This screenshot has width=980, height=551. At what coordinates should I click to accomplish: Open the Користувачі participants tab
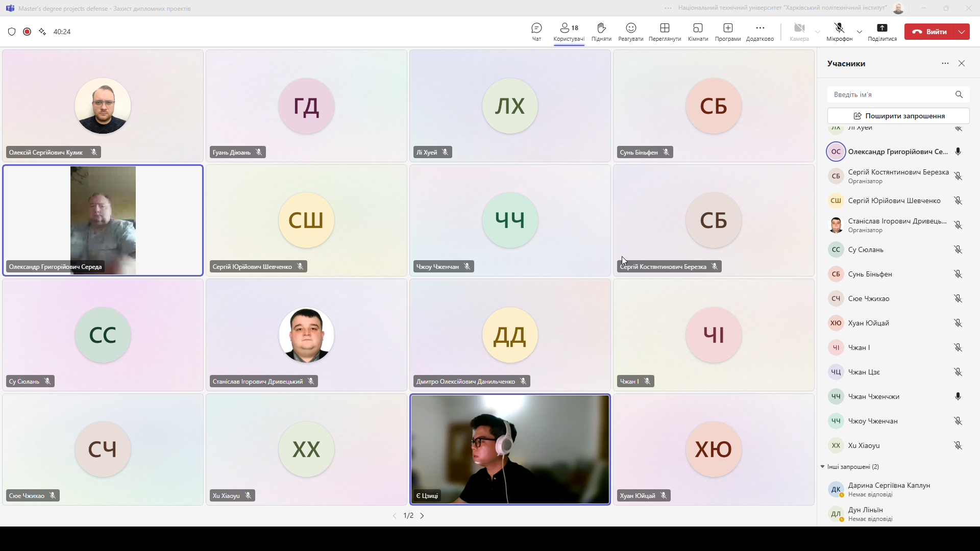569,32
